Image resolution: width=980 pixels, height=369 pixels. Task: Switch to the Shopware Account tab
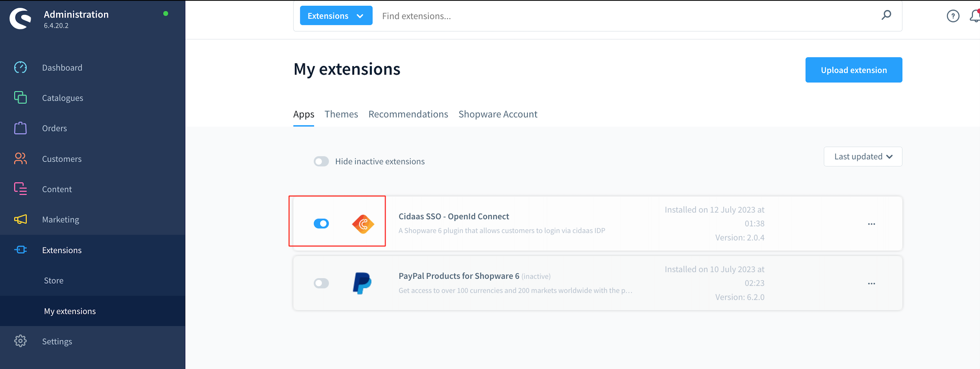click(x=497, y=114)
